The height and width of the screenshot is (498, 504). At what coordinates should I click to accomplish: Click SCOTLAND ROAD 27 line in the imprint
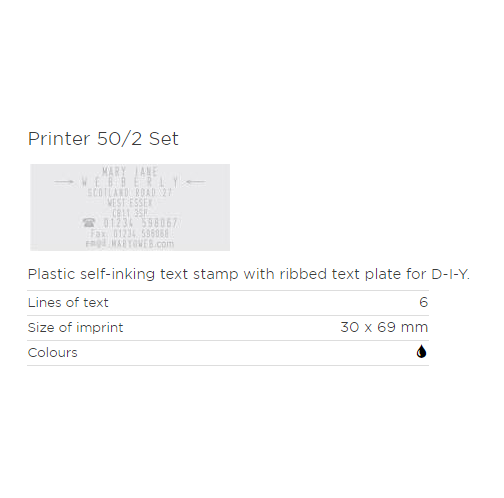tap(130, 193)
